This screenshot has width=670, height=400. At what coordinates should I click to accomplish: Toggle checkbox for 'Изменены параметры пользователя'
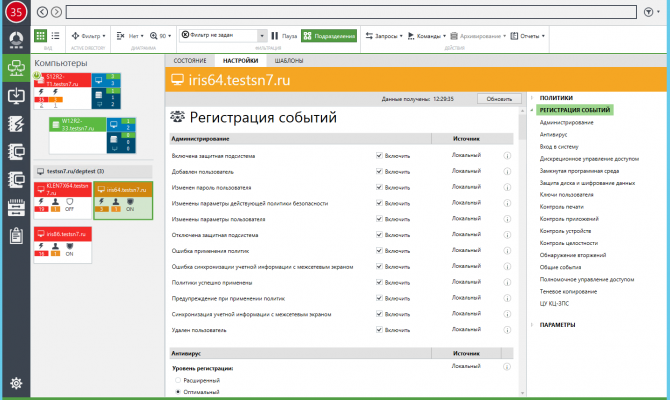(x=379, y=219)
